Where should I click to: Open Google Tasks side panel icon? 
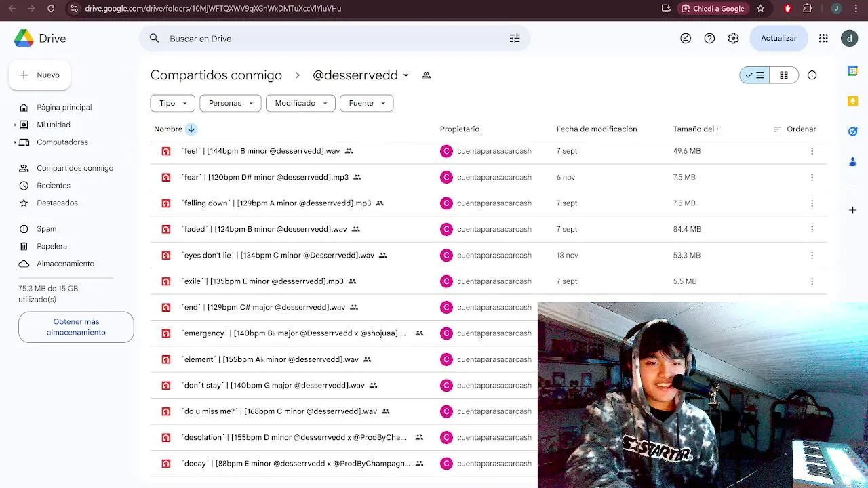coord(853,131)
